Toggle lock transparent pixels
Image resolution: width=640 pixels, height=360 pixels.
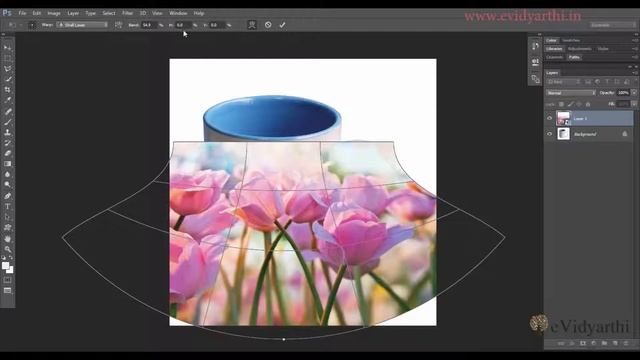coord(561,104)
